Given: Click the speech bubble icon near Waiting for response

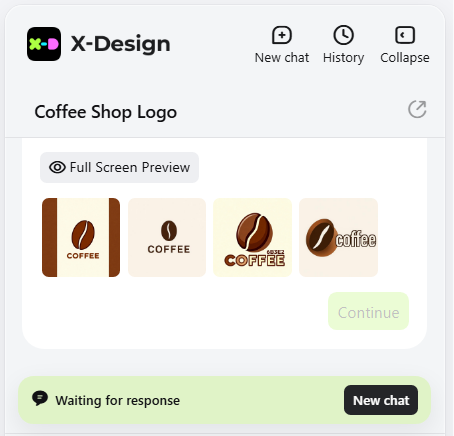Looking at the screenshot, I should pyautogui.click(x=40, y=399).
